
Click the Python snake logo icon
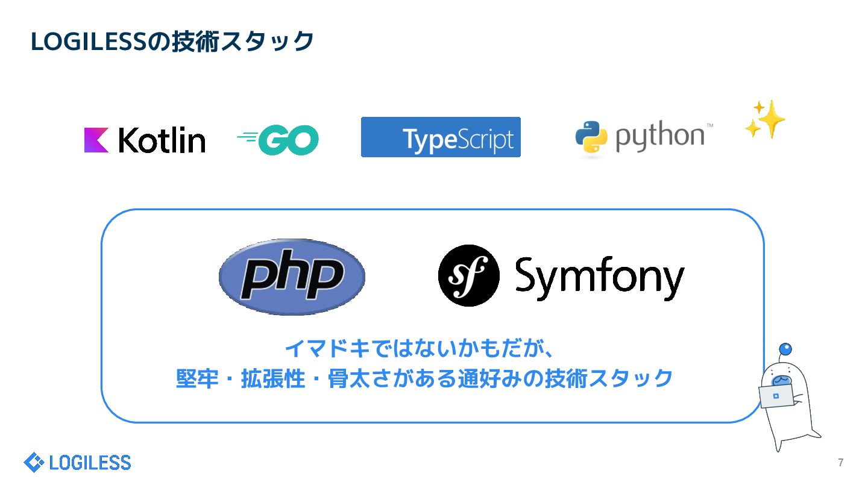coord(591,137)
